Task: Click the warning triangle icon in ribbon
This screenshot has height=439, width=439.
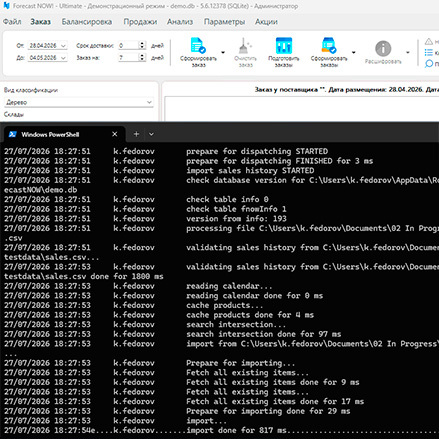Action: coord(429,42)
